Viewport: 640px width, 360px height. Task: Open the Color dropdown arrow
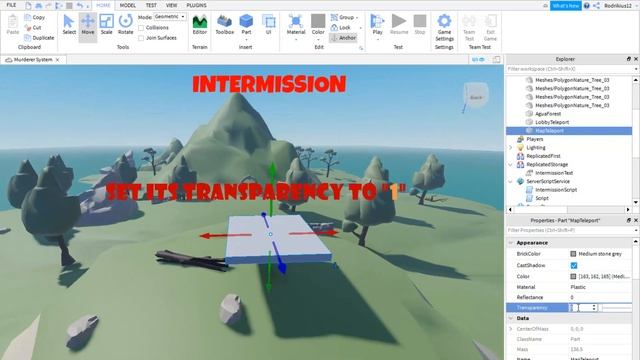click(x=318, y=40)
